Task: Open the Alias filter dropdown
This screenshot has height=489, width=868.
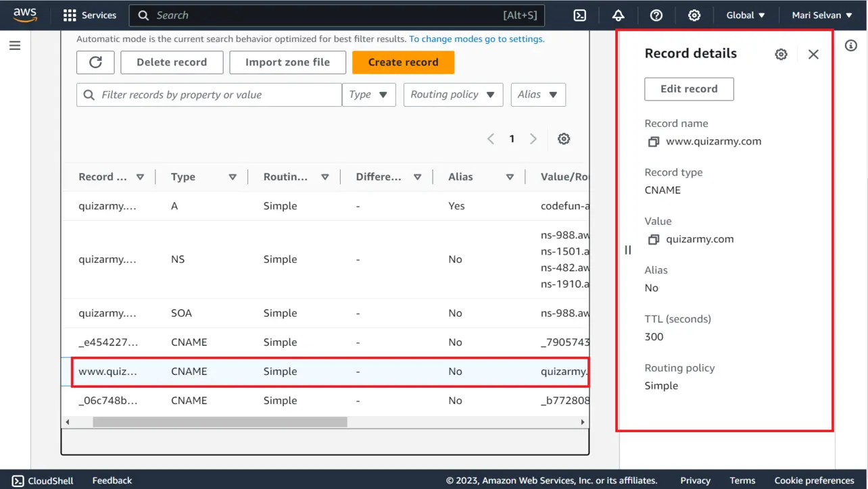Action: pyautogui.click(x=538, y=95)
